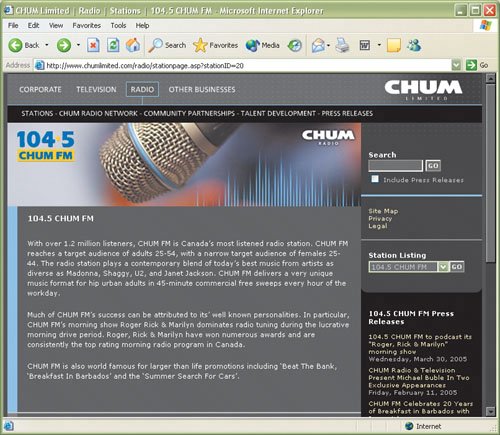The height and width of the screenshot is (435, 500).
Task: Click the Stop icon in the toolbar
Action: pos(93,45)
